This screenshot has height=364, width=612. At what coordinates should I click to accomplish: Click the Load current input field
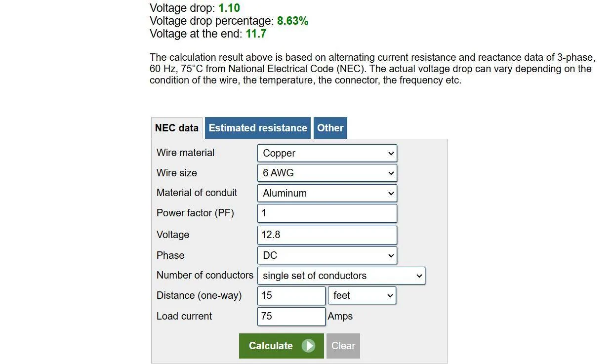291,316
